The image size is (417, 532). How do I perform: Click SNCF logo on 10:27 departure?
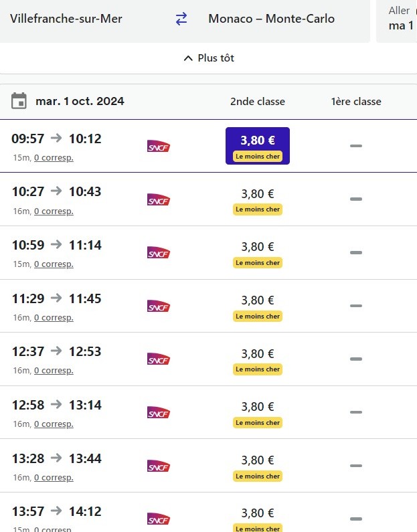[x=159, y=200]
